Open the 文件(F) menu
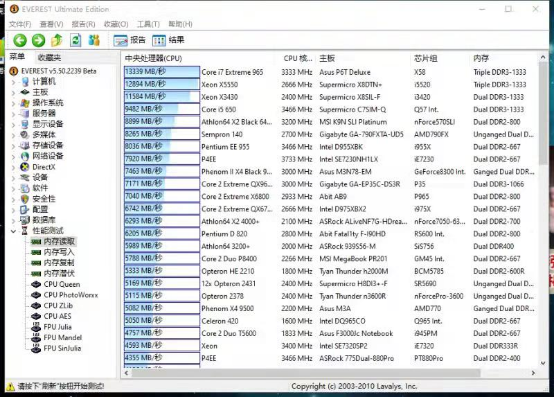The image size is (554, 397). (20, 24)
